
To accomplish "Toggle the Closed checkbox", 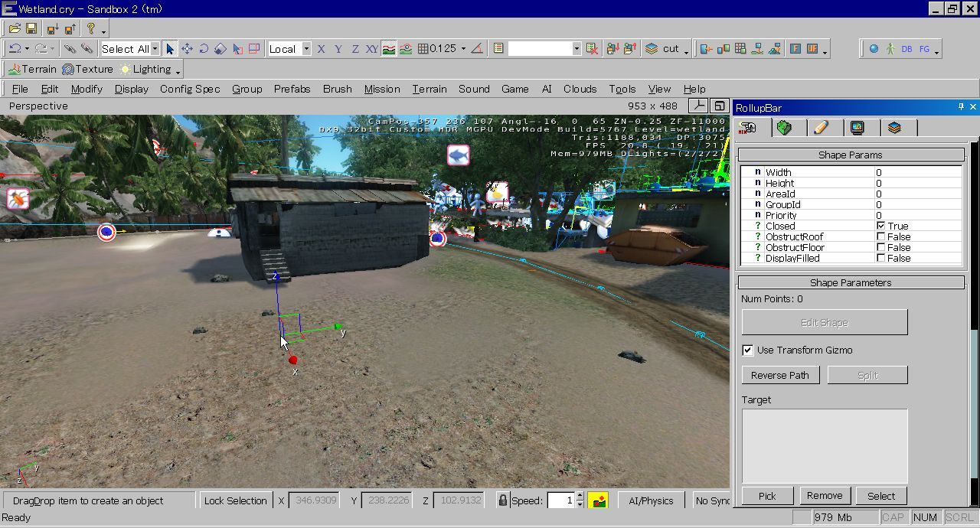I will [881, 226].
